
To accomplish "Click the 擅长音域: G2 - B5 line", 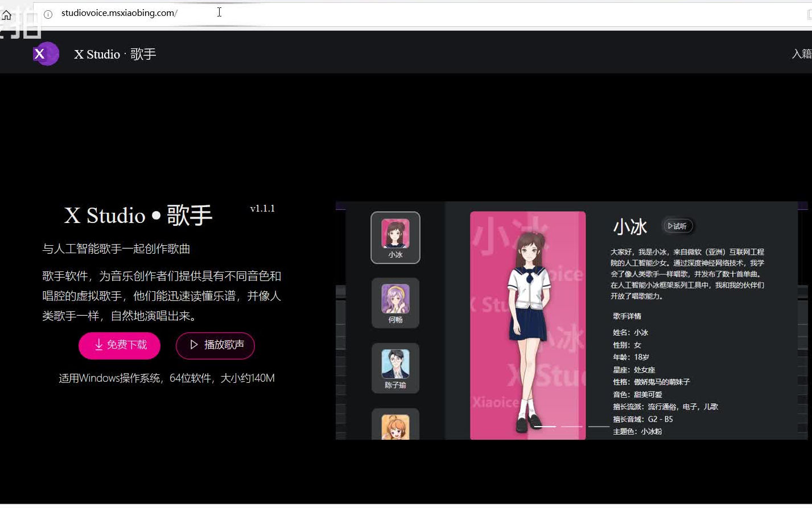I will point(643,419).
